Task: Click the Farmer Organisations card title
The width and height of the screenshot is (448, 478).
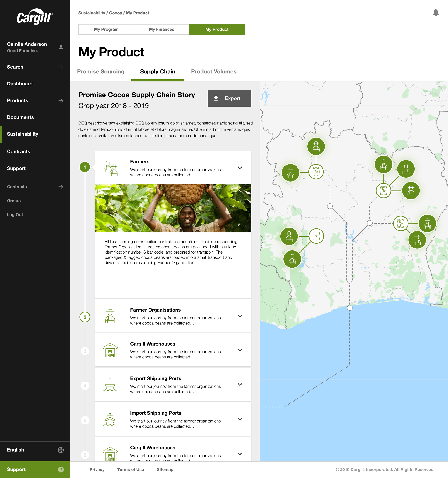Action: 156,310
